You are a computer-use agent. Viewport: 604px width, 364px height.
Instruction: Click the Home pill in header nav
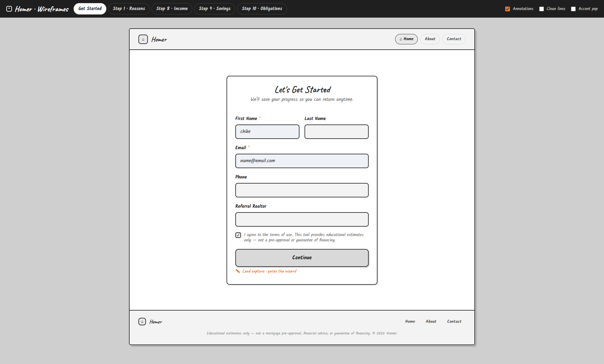click(406, 39)
